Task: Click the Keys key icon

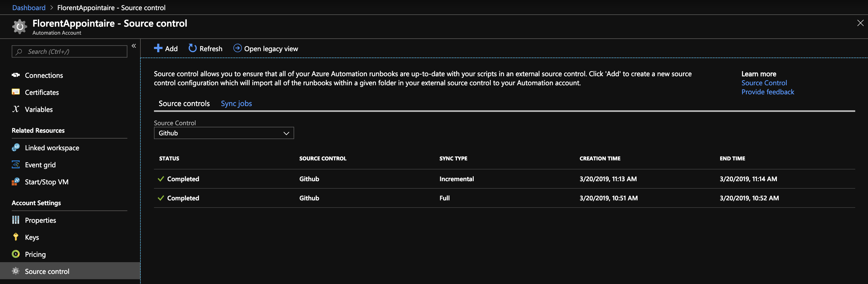Action: pyautogui.click(x=15, y=237)
